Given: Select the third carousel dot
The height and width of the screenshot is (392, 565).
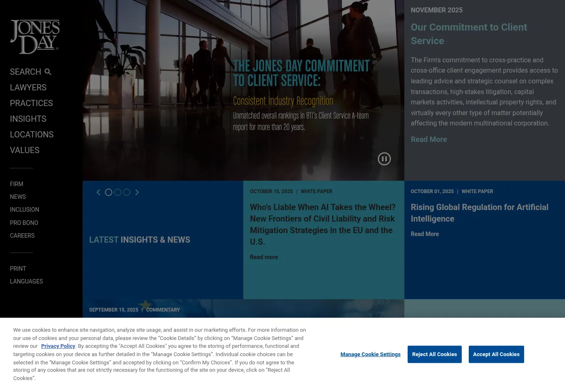Looking at the screenshot, I should [127, 192].
